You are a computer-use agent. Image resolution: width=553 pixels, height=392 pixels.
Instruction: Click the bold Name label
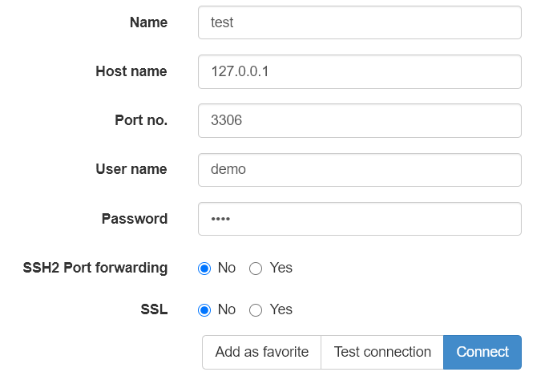pos(148,22)
